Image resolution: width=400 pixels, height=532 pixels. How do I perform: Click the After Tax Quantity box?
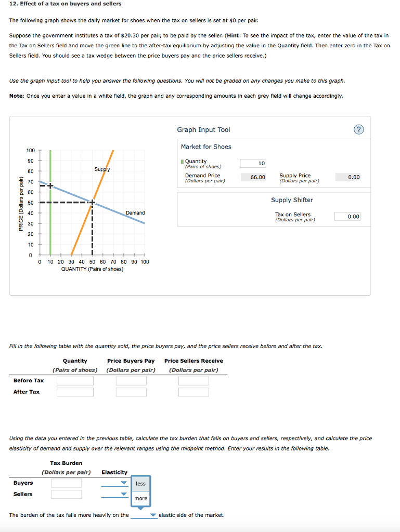(x=75, y=392)
